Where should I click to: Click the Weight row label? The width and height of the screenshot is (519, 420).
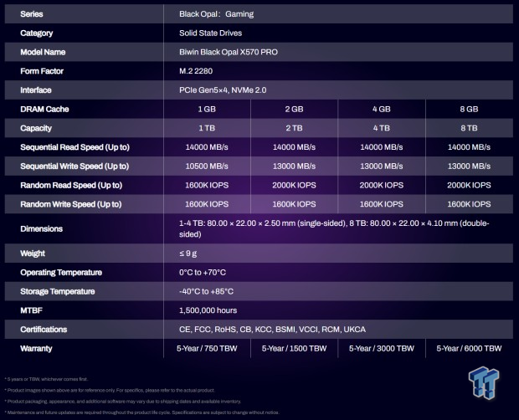[x=33, y=254]
